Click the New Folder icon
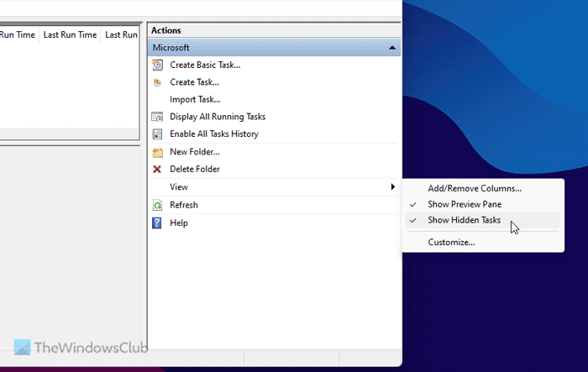 point(158,152)
